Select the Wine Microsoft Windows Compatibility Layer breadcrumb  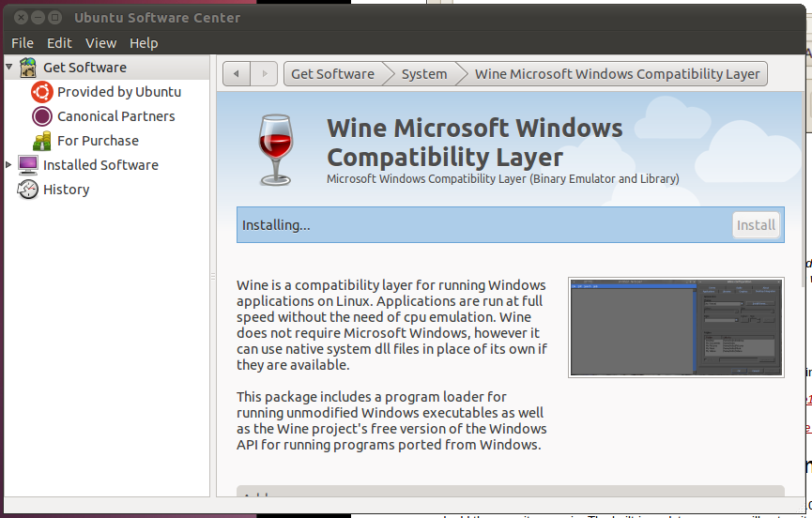pos(617,74)
